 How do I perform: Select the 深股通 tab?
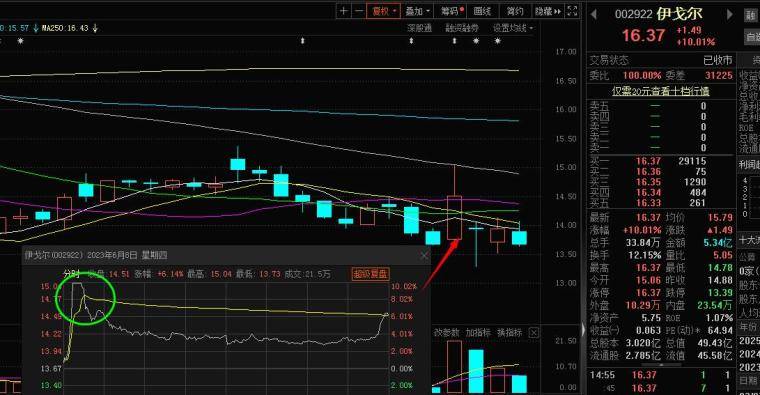[419, 28]
